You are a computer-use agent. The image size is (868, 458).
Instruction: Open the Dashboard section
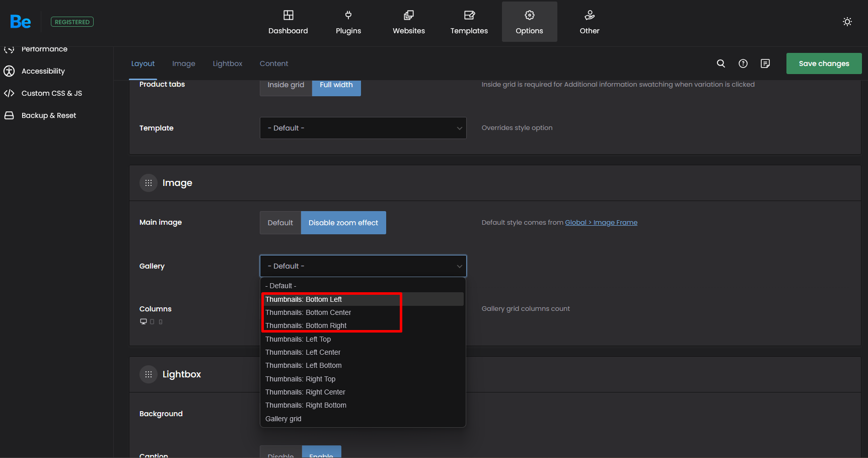(288, 22)
